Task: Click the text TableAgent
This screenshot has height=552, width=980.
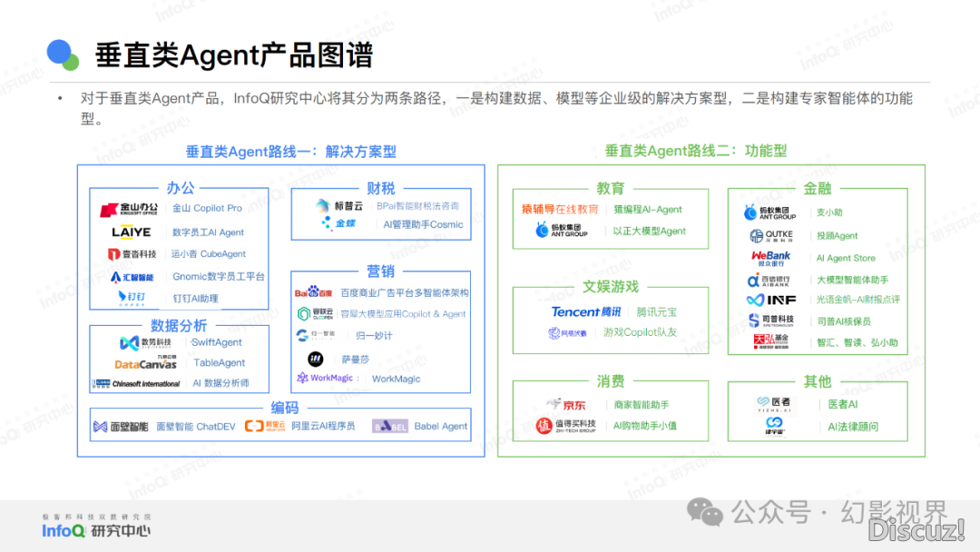Action: 220,362
